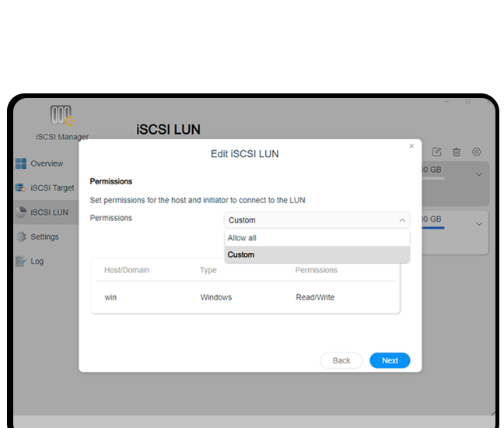The width and height of the screenshot is (504, 428).
Task: Click the gear icon at the top right
Action: click(x=477, y=152)
